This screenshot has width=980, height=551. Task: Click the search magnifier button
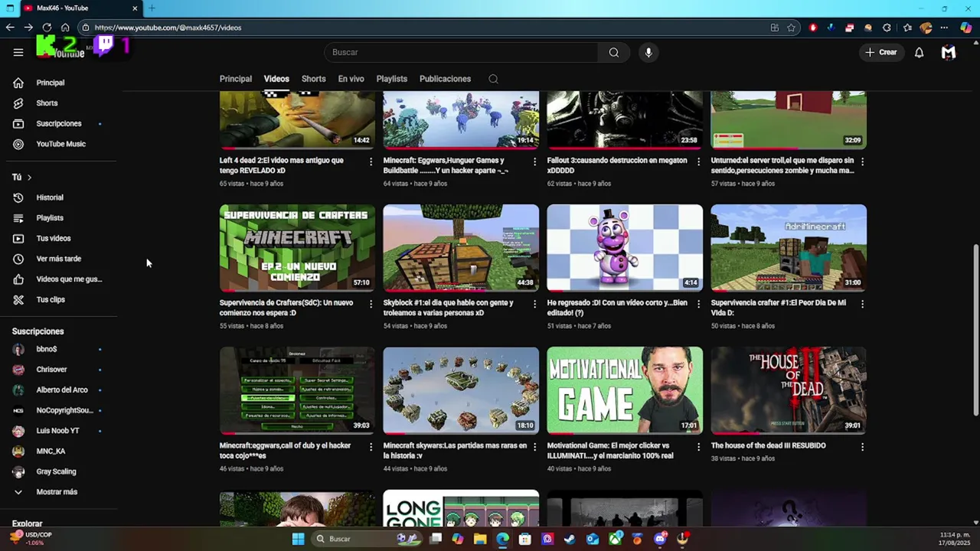click(614, 52)
